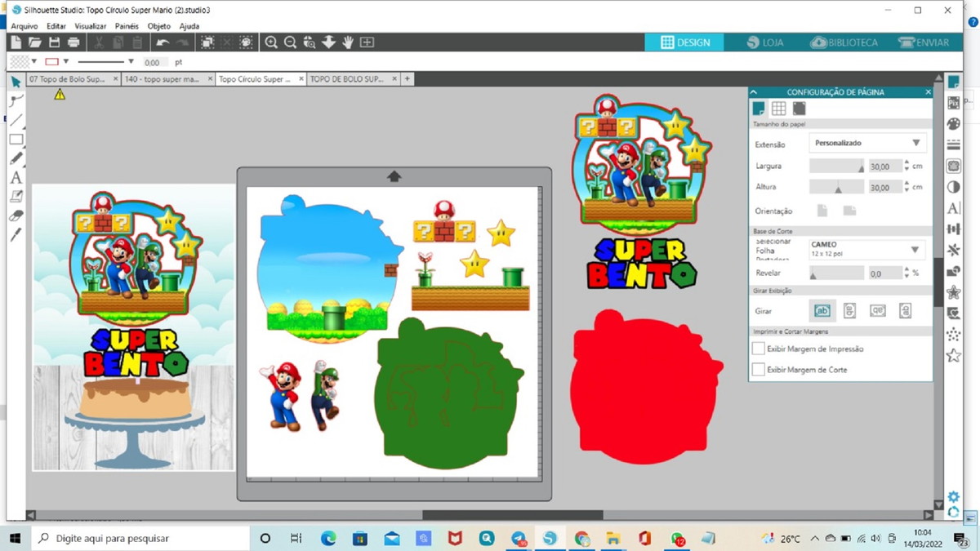The image size is (980, 551).
Task: Click the Zoom In magnifier icon
Action: click(271, 42)
